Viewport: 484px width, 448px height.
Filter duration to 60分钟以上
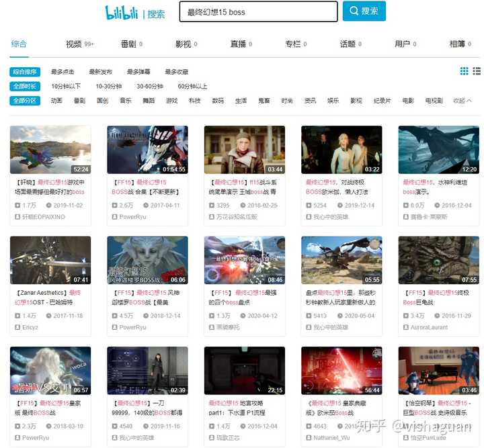192,87
